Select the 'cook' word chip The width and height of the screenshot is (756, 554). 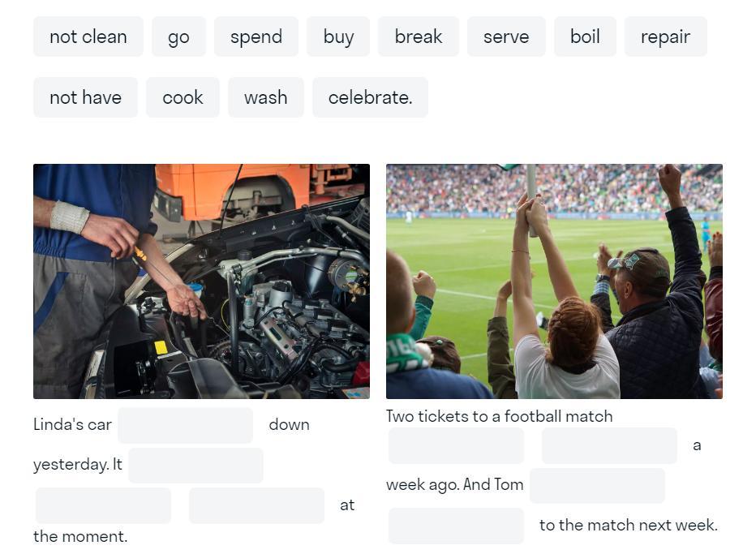coord(183,97)
